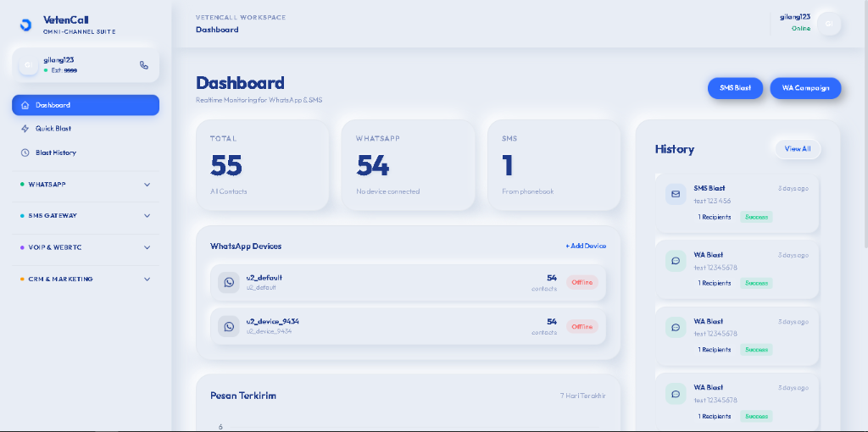Select the WHATSAPP menu label
Screen dimensions: 868x432
click(x=47, y=184)
